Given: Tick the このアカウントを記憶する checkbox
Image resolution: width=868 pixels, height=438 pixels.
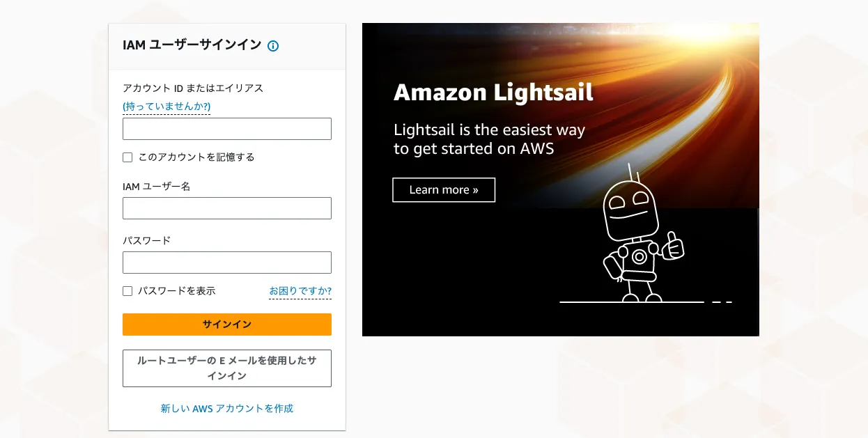Looking at the screenshot, I should pos(127,157).
